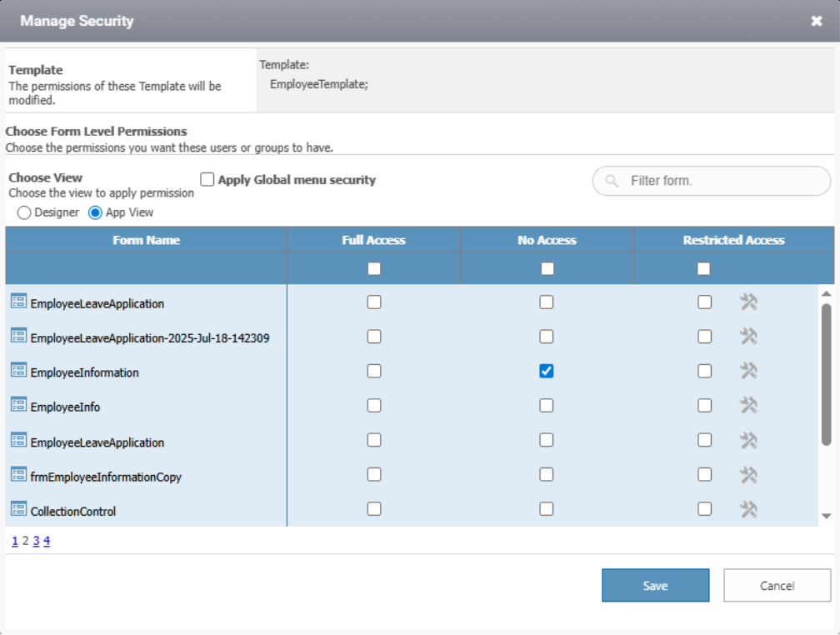Check Full Access header select-all checkbox
This screenshot has width=840, height=635.
(374, 268)
